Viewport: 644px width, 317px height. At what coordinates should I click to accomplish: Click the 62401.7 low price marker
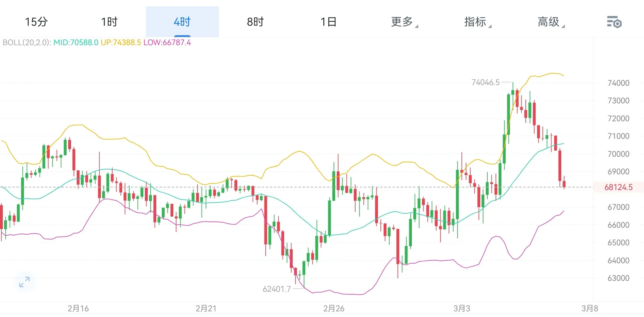(x=277, y=289)
